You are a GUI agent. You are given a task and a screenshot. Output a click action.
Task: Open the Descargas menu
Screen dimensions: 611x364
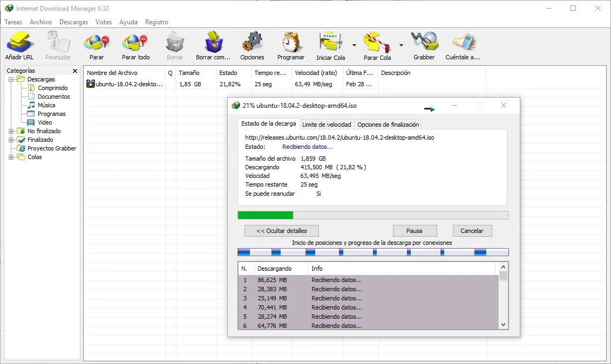click(x=73, y=22)
